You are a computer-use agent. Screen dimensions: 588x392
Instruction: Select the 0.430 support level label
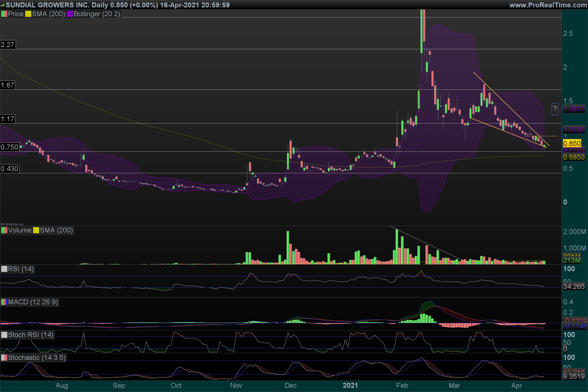(x=10, y=169)
